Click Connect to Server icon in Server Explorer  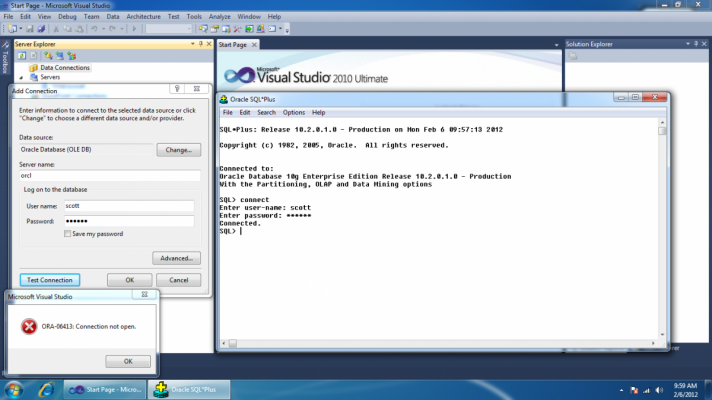(60, 56)
